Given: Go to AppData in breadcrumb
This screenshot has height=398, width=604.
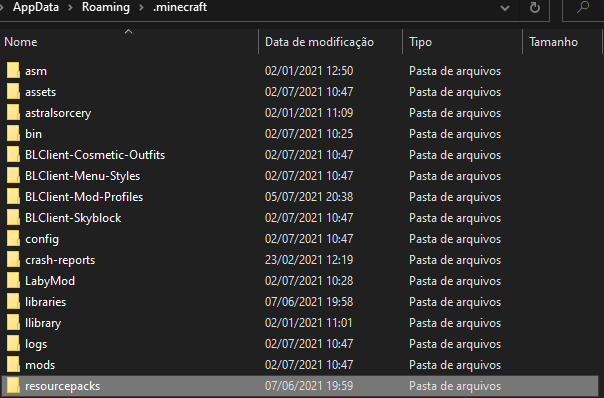Looking at the screenshot, I should point(36,7).
